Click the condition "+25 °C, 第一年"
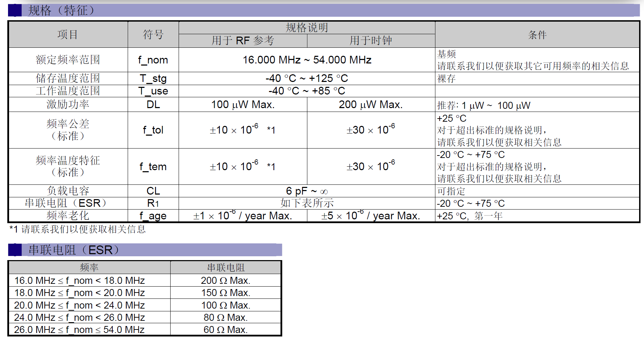Image resolution: width=644 pixels, height=341 pixels. click(x=470, y=216)
